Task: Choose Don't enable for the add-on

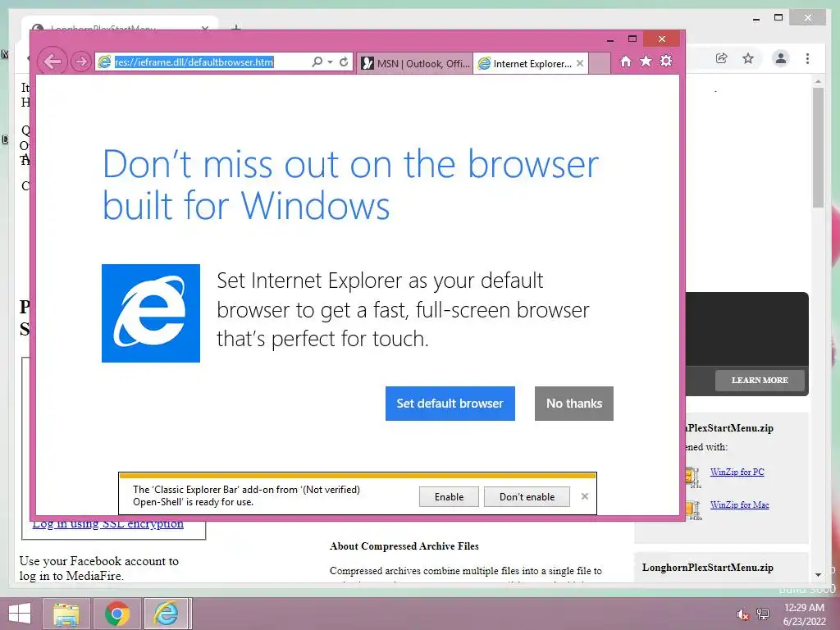Action: (x=527, y=496)
